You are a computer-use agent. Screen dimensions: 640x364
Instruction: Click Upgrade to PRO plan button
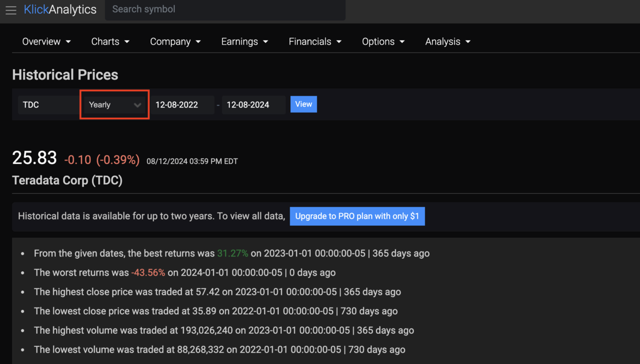coord(357,216)
